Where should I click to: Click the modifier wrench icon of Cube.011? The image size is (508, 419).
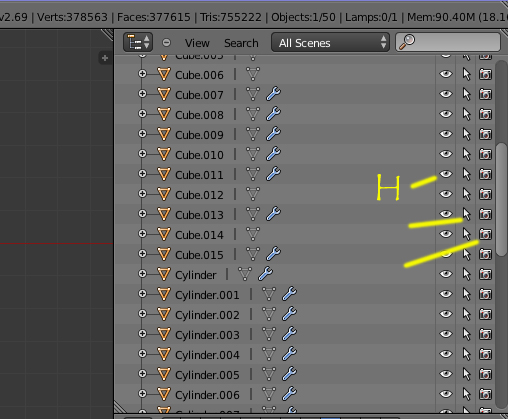pos(273,174)
